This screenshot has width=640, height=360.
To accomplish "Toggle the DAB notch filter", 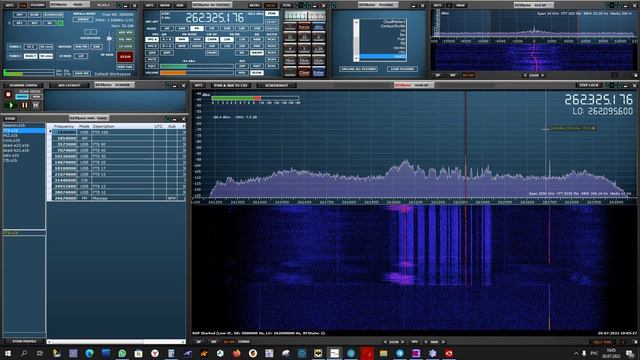I will pyautogui.click(x=96, y=47).
